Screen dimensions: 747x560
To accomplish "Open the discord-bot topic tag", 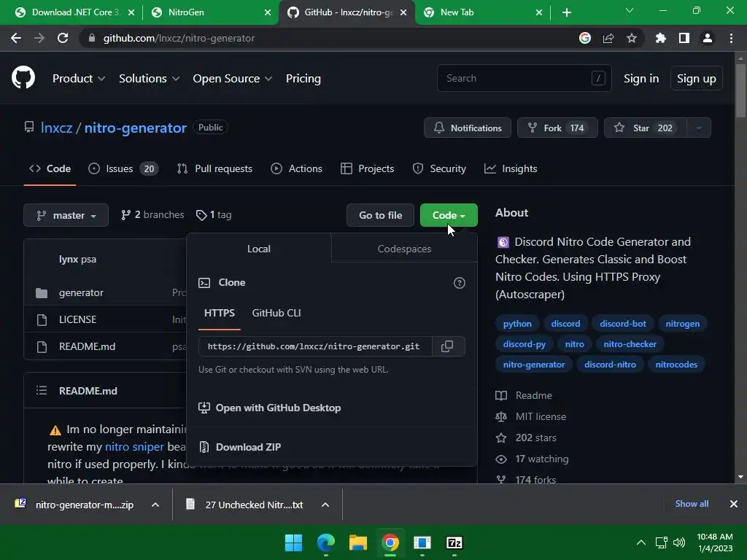I will coord(623,323).
